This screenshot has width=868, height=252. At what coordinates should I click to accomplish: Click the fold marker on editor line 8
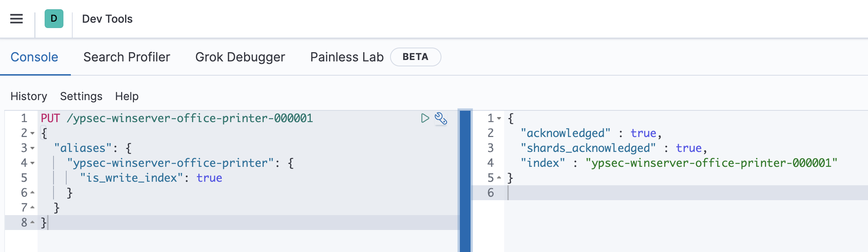point(33,223)
